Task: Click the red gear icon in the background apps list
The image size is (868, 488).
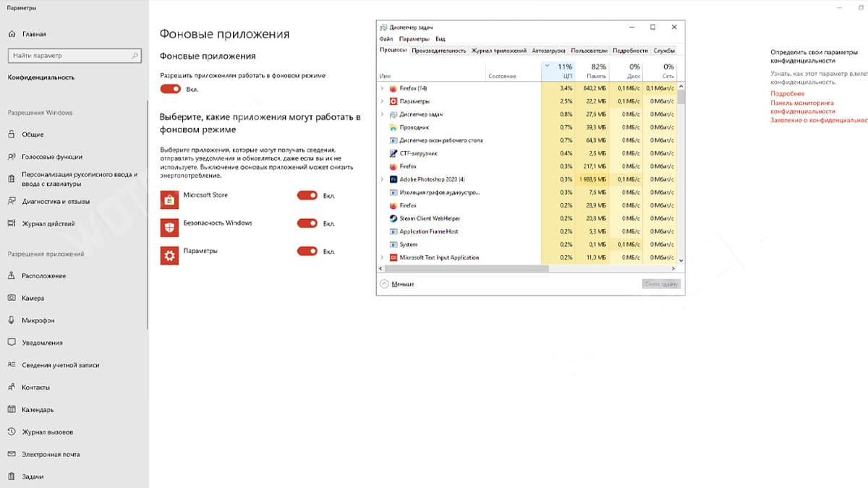Action: click(169, 255)
